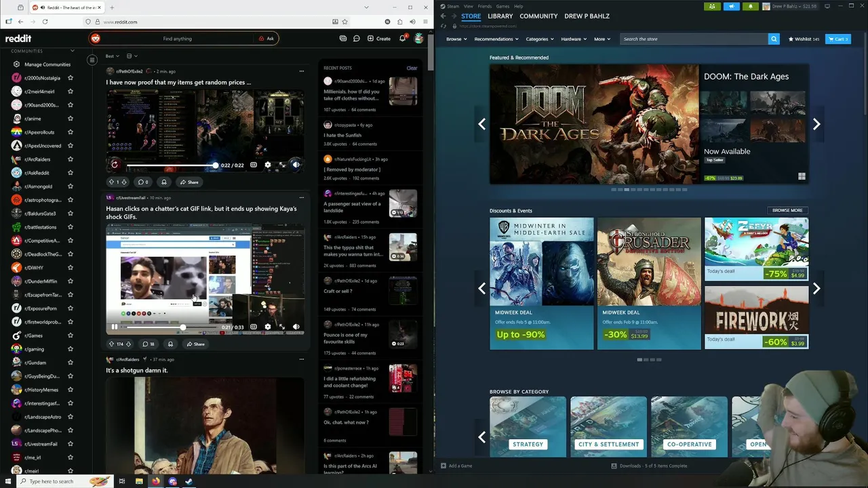Open Reddit user avatar menu

pyautogui.click(x=419, y=39)
